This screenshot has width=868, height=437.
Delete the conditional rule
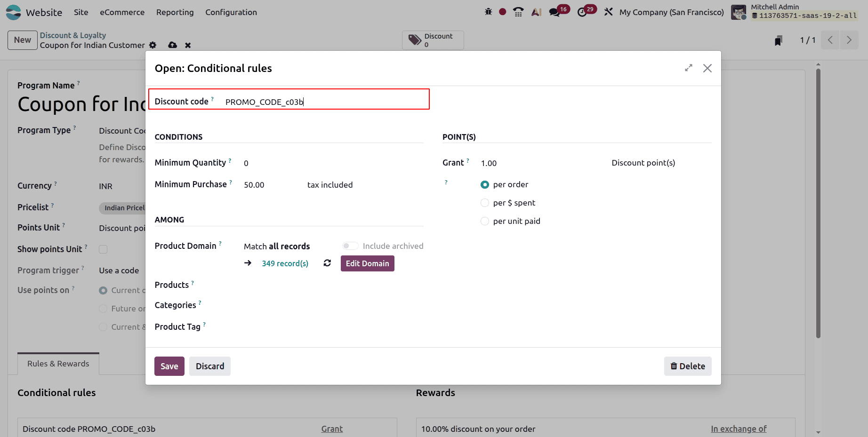(x=688, y=366)
